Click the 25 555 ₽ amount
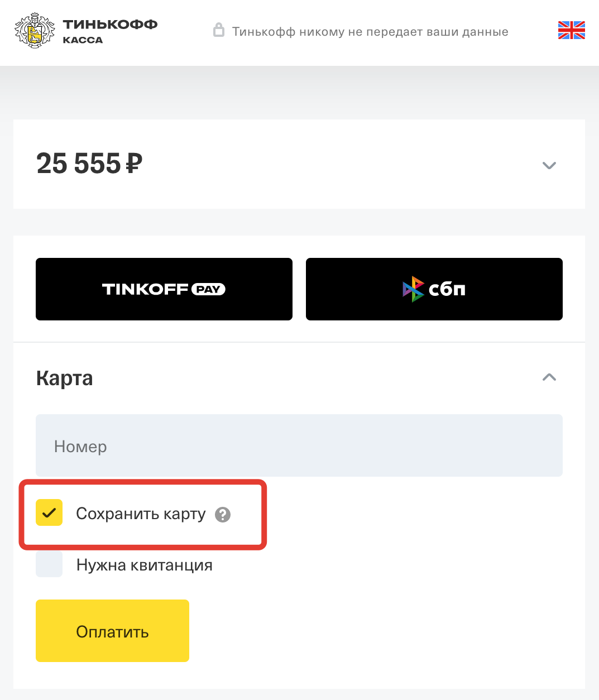Screen dimensions: 599x700 tap(89, 164)
